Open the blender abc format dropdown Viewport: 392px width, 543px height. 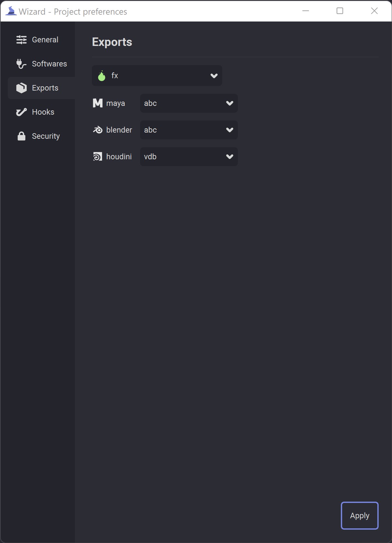tap(189, 130)
